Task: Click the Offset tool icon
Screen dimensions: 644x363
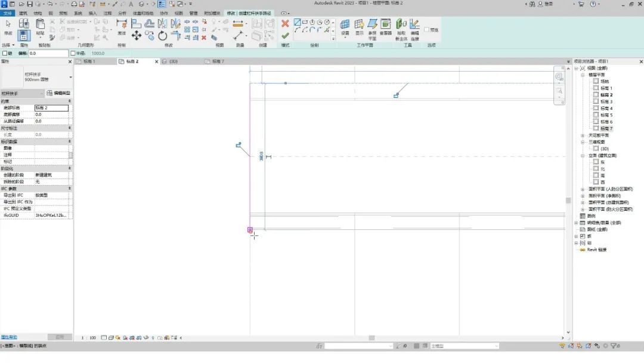Action: point(150,23)
